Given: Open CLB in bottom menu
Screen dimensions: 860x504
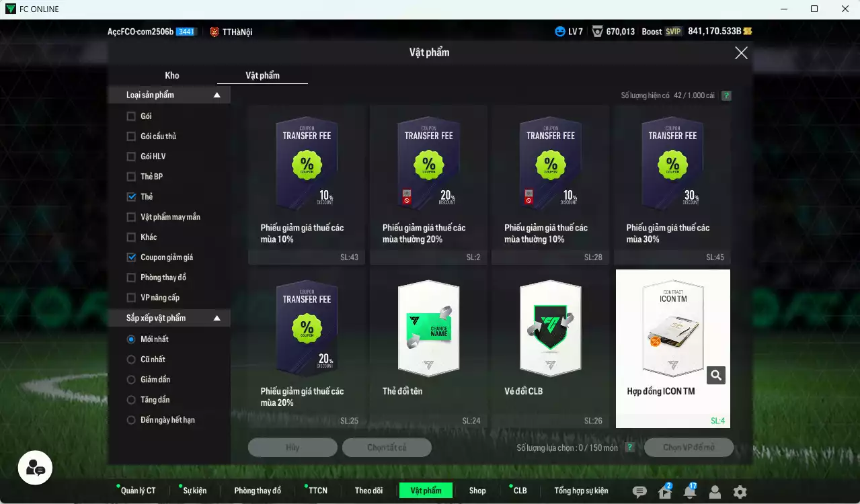Looking at the screenshot, I should coord(520,491).
